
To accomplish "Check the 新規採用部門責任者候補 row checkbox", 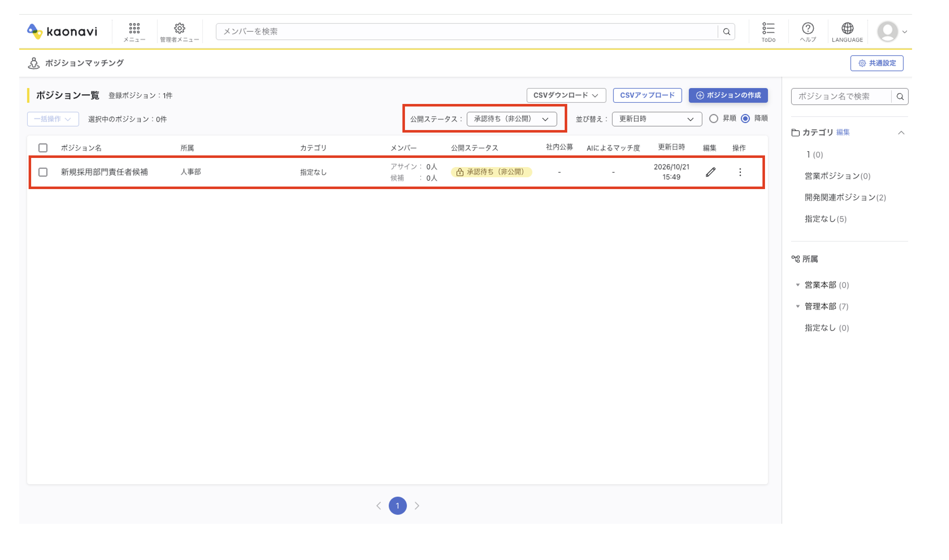I will pyautogui.click(x=43, y=172).
